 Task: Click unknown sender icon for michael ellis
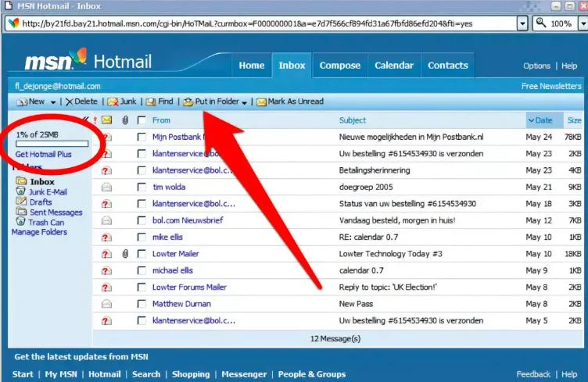coord(106,270)
